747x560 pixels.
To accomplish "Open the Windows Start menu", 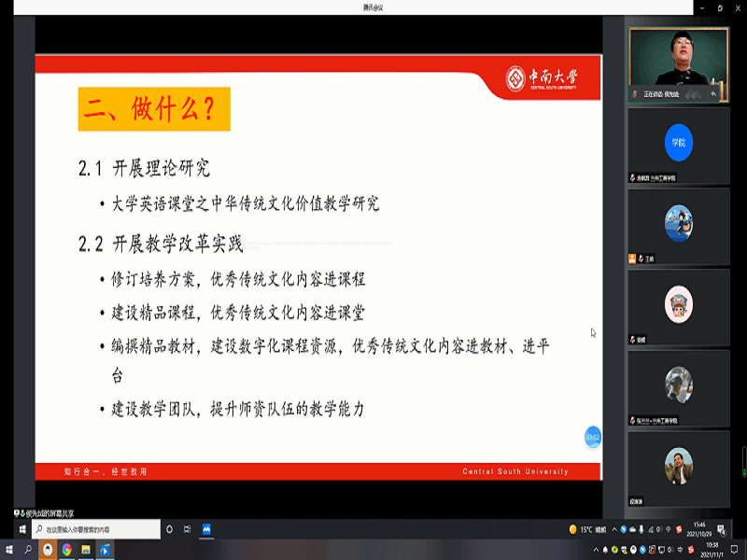I will click(10, 550).
